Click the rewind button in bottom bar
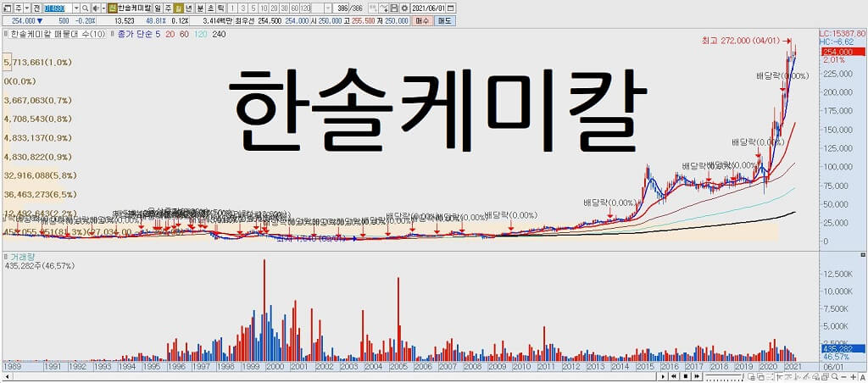 (674, 376)
